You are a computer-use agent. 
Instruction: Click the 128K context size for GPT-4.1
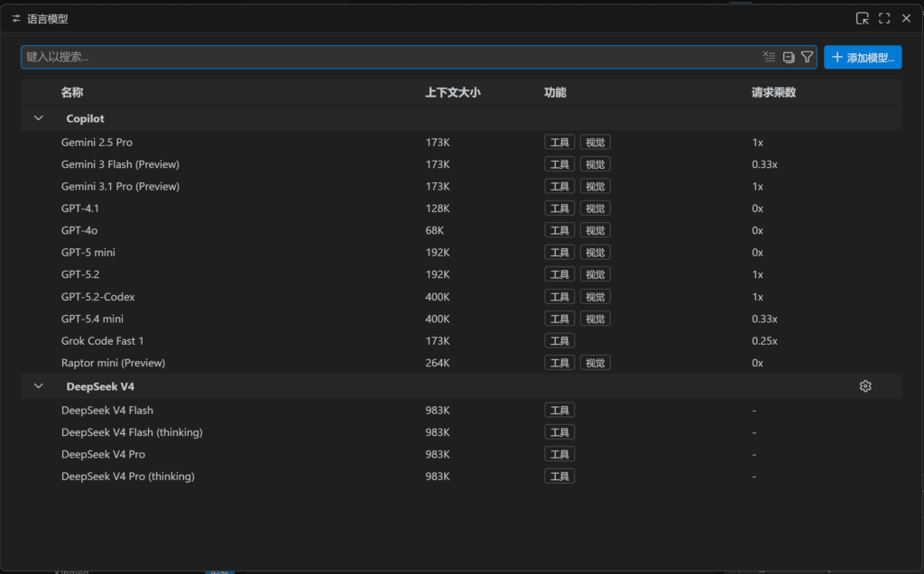(x=438, y=208)
